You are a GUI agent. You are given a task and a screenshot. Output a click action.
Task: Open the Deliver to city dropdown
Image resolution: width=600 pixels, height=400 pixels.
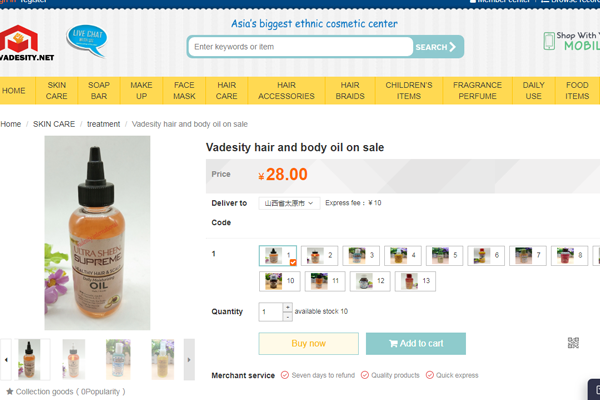coord(289,203)
